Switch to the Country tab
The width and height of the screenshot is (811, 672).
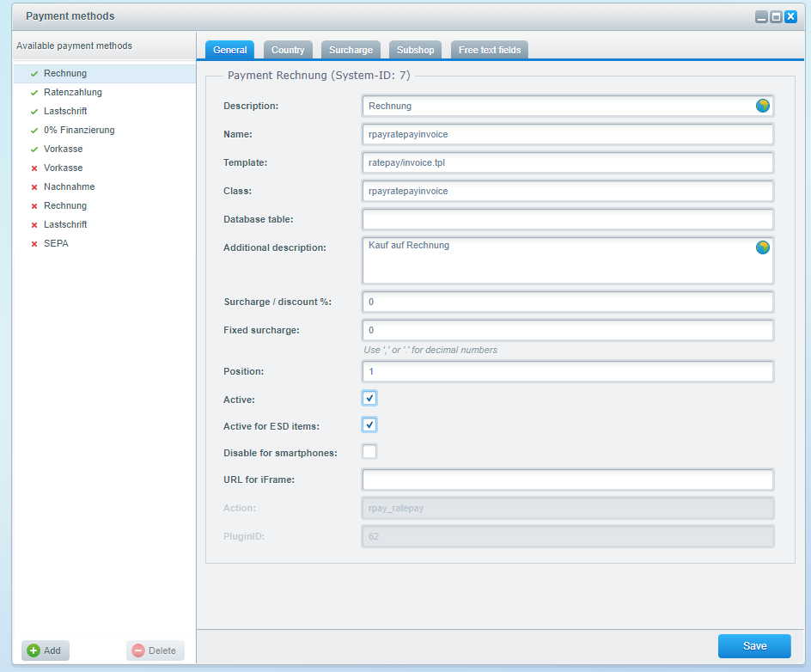click(x=288, y=50)
